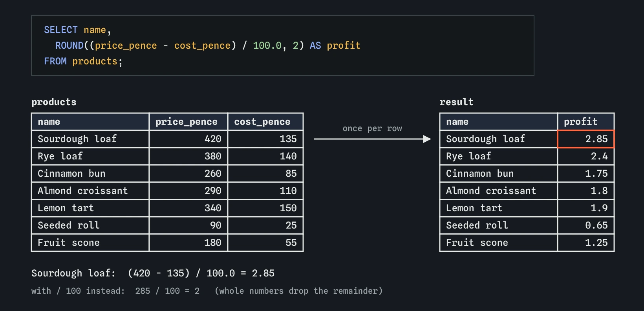Click the Sourdough loaf calculation line
Screen dimensions: 644x311
tap(153, 273)
